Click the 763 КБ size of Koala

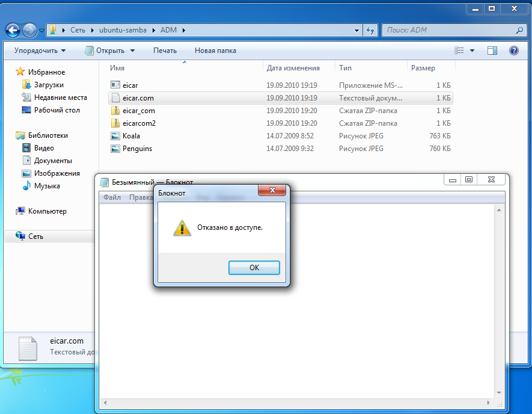point(439,136)
